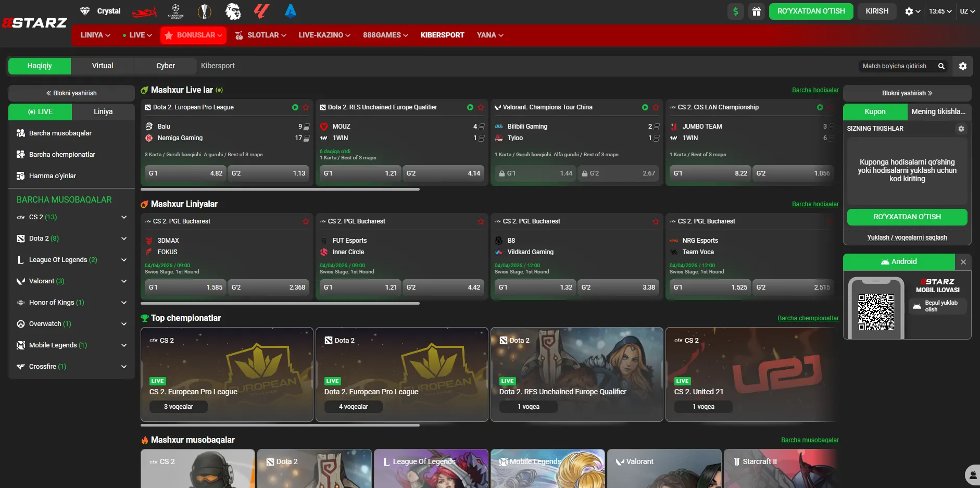The image size is (980, 488).
Task: Click the Top chempionatlar horizontal scrollbar
Action: coord(280,426)
